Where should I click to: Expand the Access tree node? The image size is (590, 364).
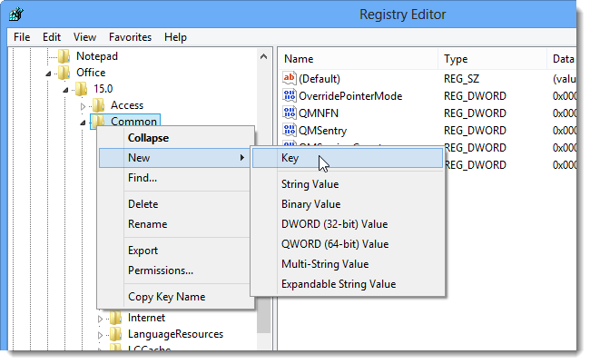pyautogui.click(x=84, y=106)
